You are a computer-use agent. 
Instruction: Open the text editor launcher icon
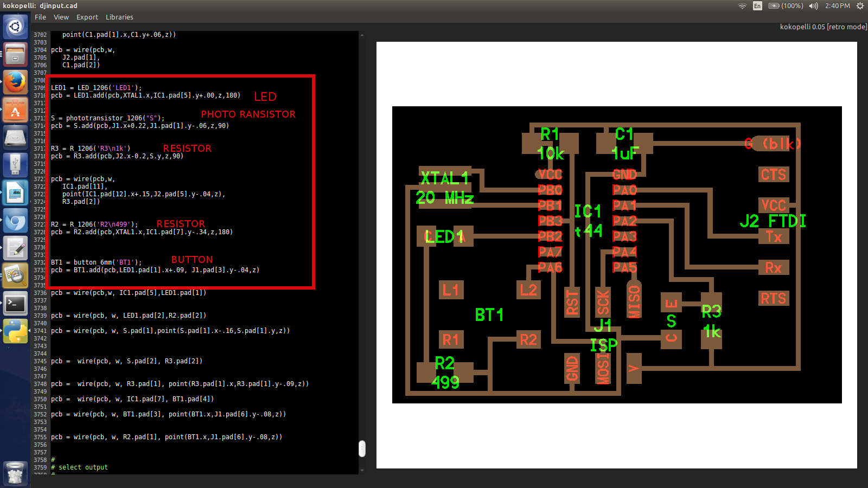coord(15,248)
